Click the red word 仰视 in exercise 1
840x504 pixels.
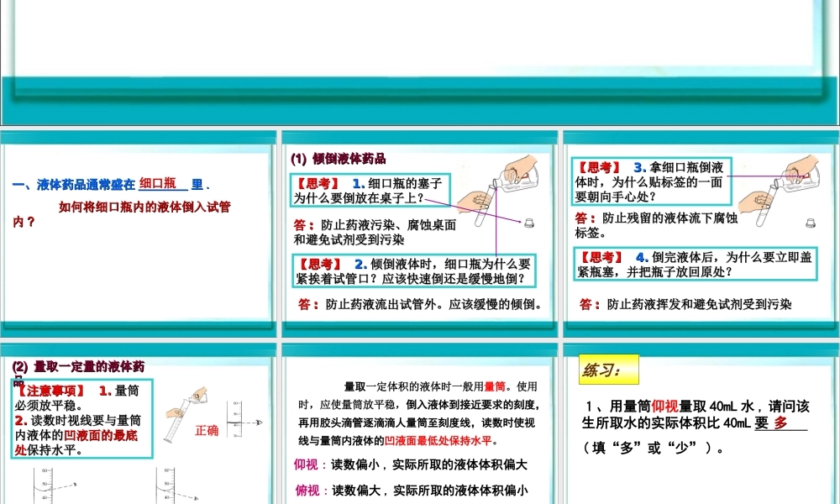664,407
